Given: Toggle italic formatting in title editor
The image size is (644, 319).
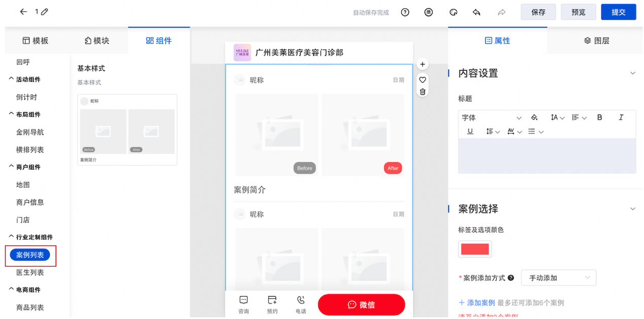Looking at the screenshot, I should (x=621, y=117).
